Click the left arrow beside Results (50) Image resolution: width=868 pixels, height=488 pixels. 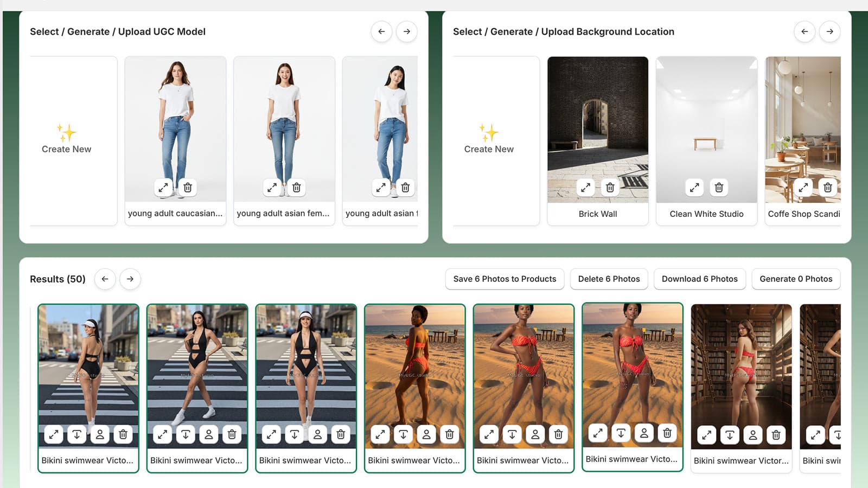click(x=105, y=279)
